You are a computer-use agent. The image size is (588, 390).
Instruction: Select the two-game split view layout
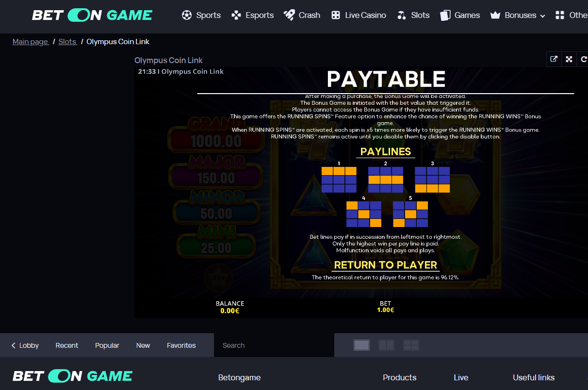pos(387,345)
